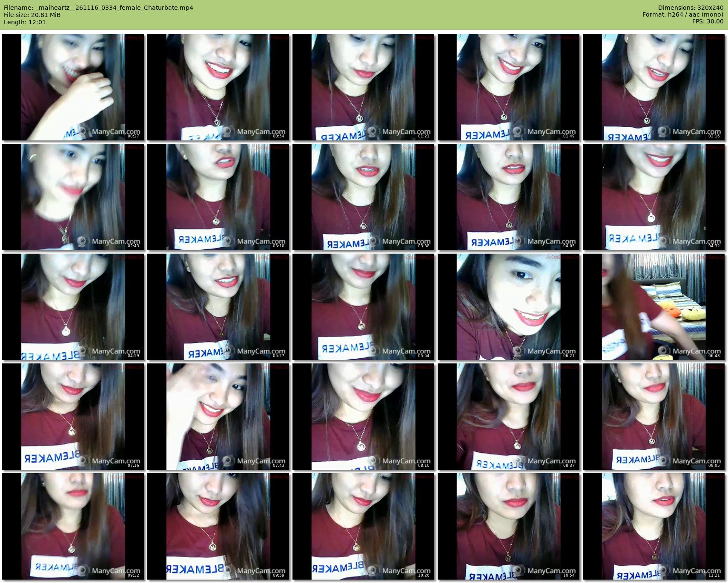The height and width of the screenshot is (583, 728).
Task: Click the thumbnail timestamped 00:27
Action: click(x=73, y=87)
